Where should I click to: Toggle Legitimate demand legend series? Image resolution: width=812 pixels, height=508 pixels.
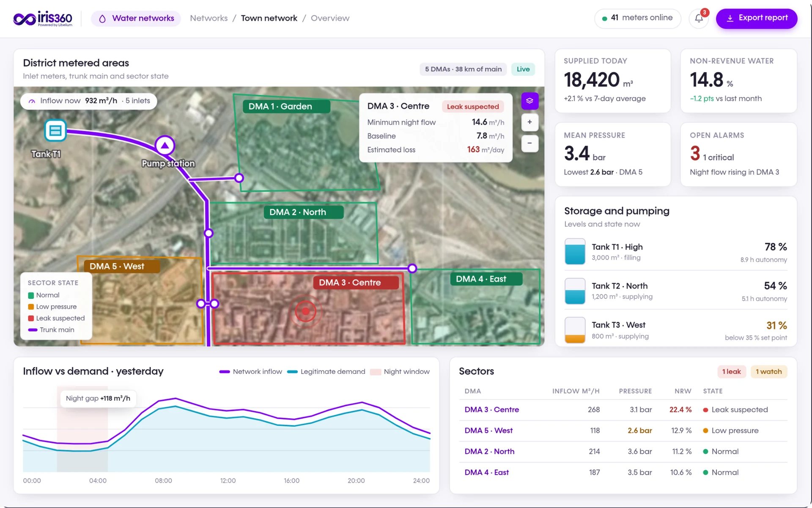click(x=326, y=372)
